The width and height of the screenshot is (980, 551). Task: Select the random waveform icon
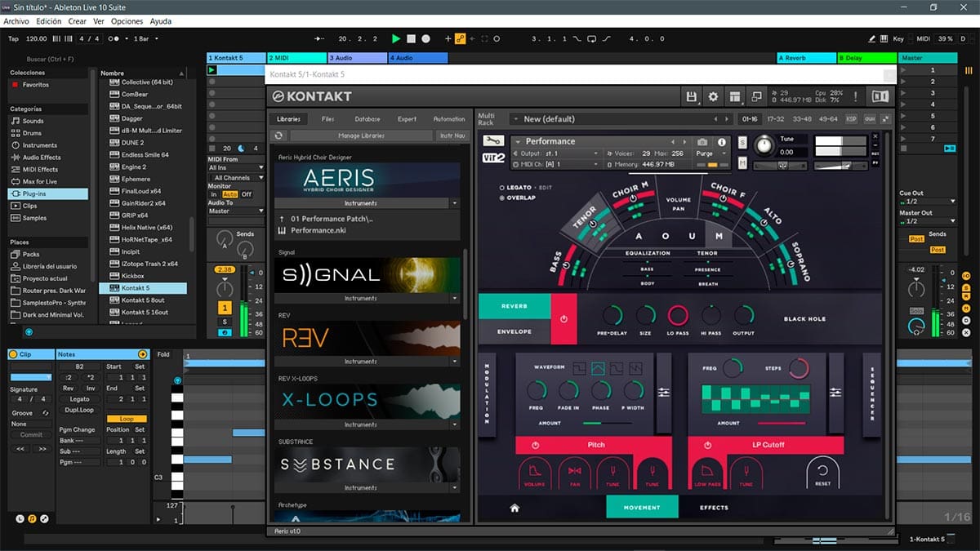[635, 368]
